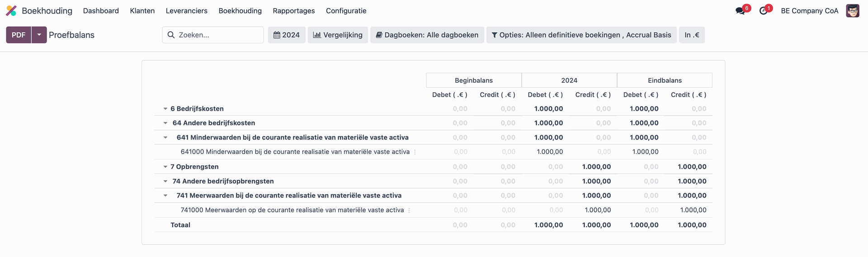Focus the Zoeken search field

coord(213,35)
